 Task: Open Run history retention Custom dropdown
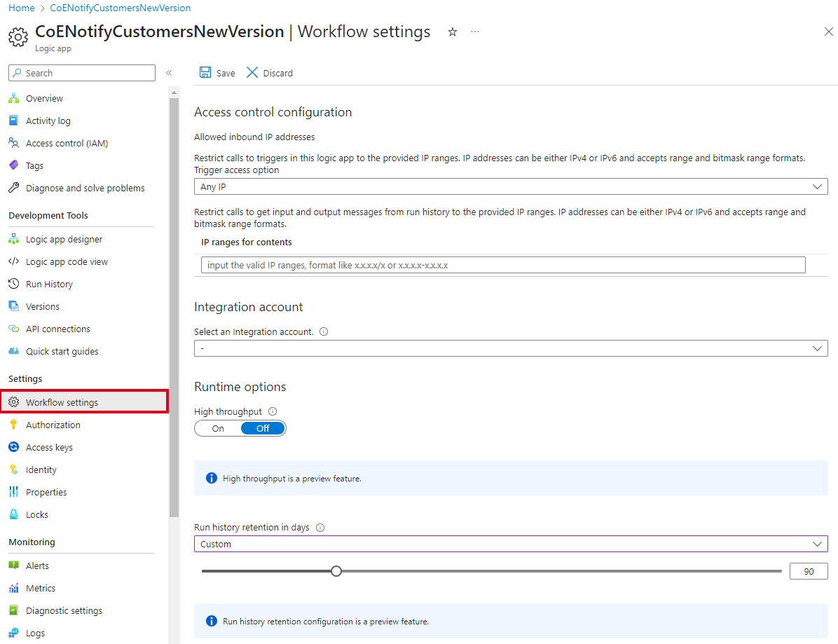(x=510, y=544)
